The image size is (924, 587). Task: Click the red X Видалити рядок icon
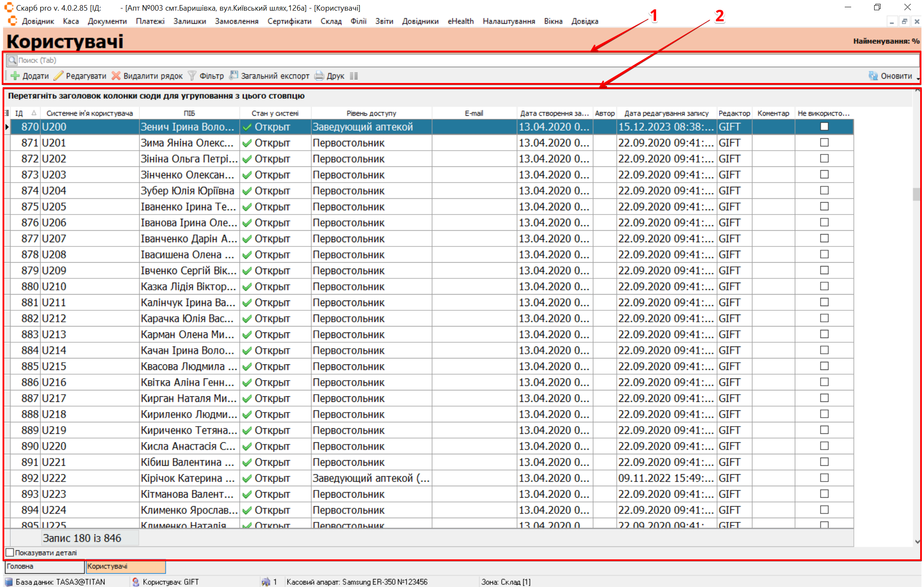116,76
